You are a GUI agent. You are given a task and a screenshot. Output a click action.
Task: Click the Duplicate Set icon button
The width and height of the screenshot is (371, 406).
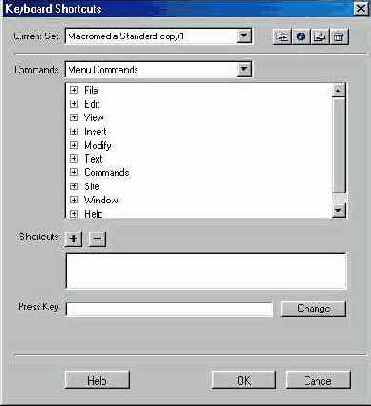(282, 37)
